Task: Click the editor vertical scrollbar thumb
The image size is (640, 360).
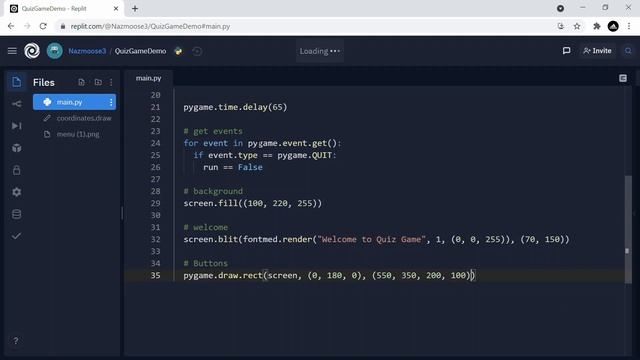Action: pyautogui.click(x=628, y=229)
